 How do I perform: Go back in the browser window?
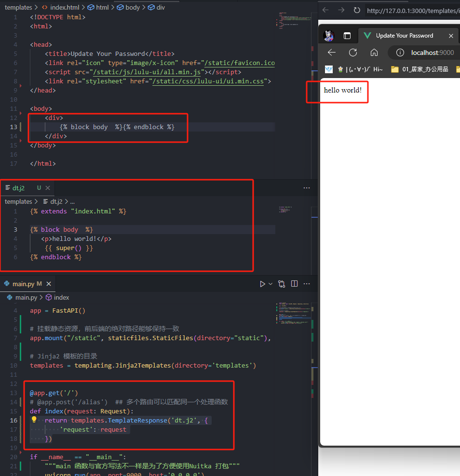[332, 53]
